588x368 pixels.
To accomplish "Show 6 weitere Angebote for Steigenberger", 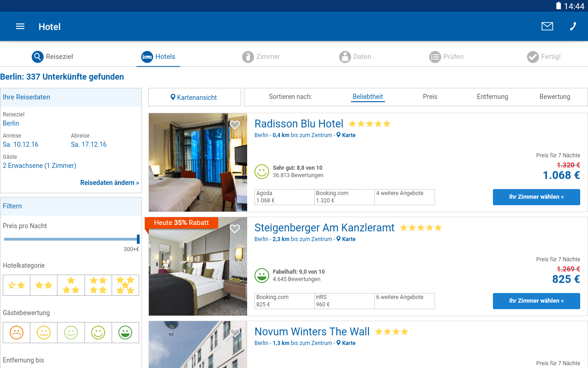I will [x=405, y=301].
